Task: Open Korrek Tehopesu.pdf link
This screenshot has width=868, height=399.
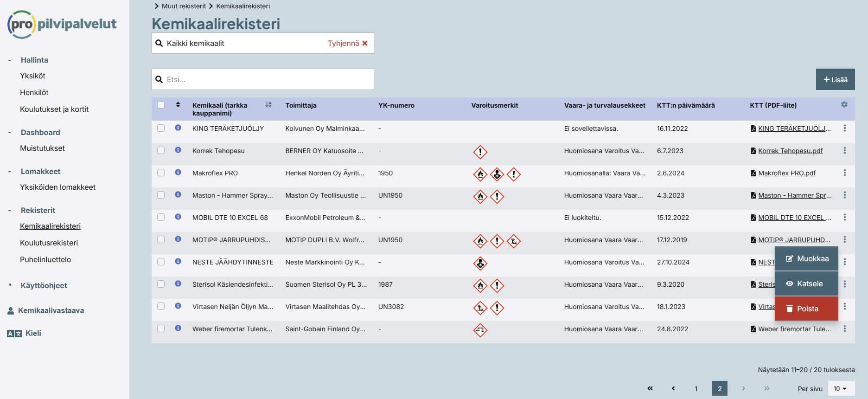Action: click(x=790, y=151)
